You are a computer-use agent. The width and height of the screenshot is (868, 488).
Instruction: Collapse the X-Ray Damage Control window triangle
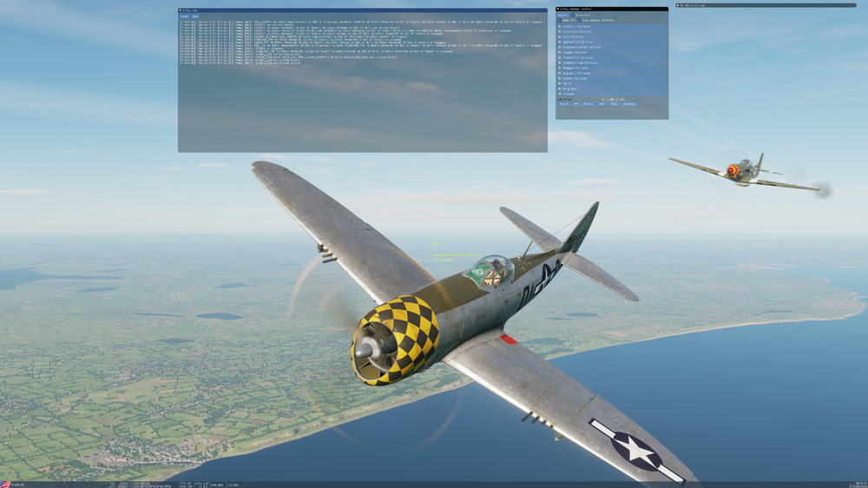(x=558, y=9)
